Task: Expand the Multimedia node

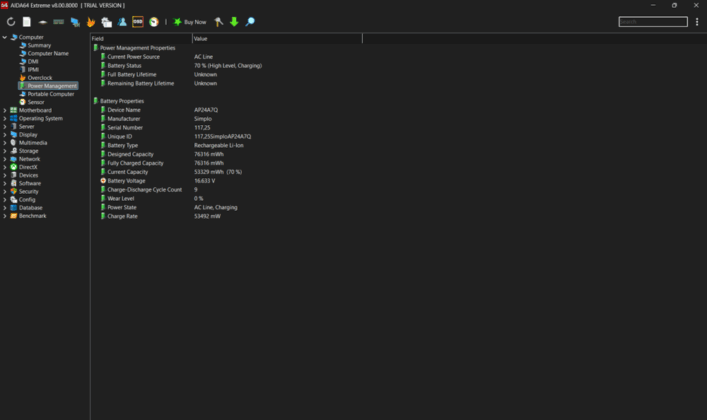Action: coord(5,143)
